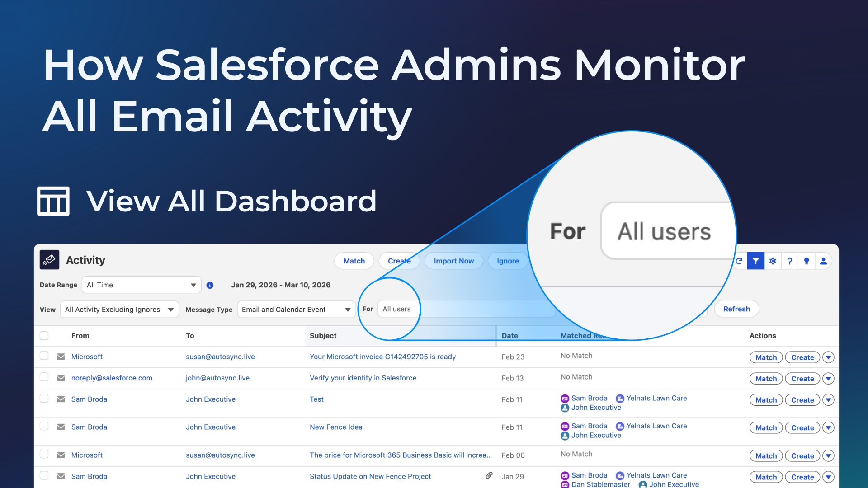Check the Microsoft invoice row checkbox
868x488 pixels.
pos(44,356)
